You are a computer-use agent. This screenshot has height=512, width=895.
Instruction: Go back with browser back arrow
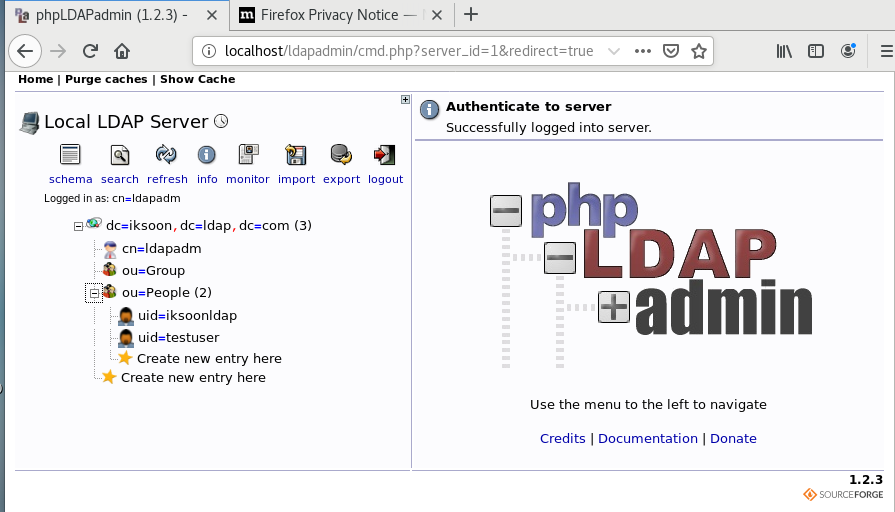click(x=25, y=51)
